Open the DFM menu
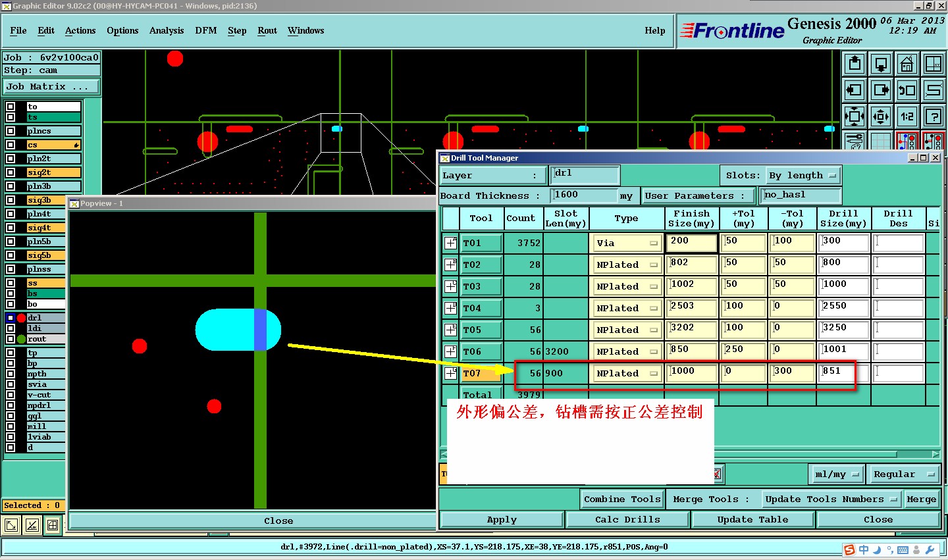 206,30
